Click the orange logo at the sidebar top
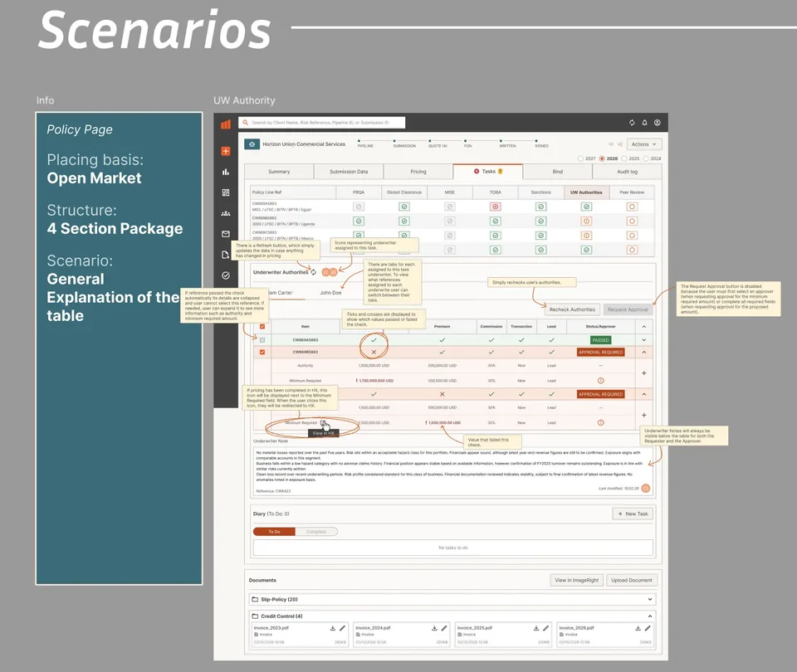 point(226,124)
